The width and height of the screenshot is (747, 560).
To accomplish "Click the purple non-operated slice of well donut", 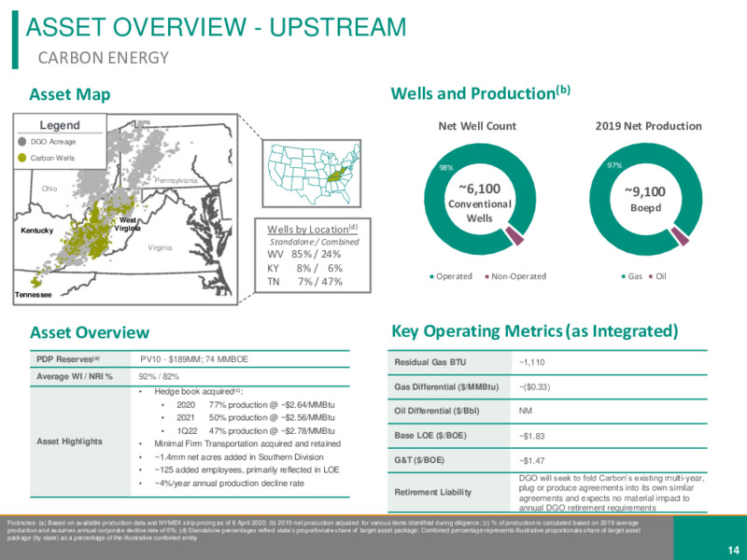I will 515,236.
